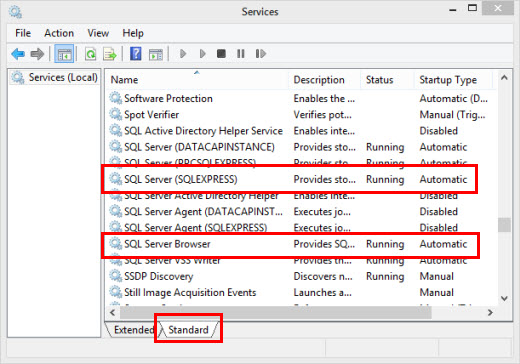Select SQL Server (DATACAPINSTANCE) service name
Screen dimensions: 520x364
[199, 147]
